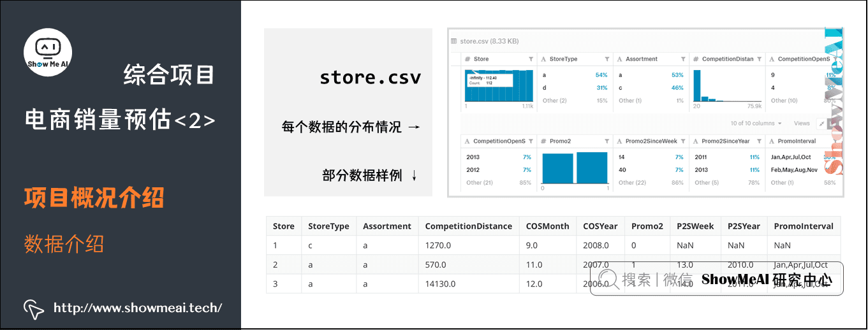Select the CompetitionDistance header in the sample table
Screen dimensions: 868x330
[469, 226]
